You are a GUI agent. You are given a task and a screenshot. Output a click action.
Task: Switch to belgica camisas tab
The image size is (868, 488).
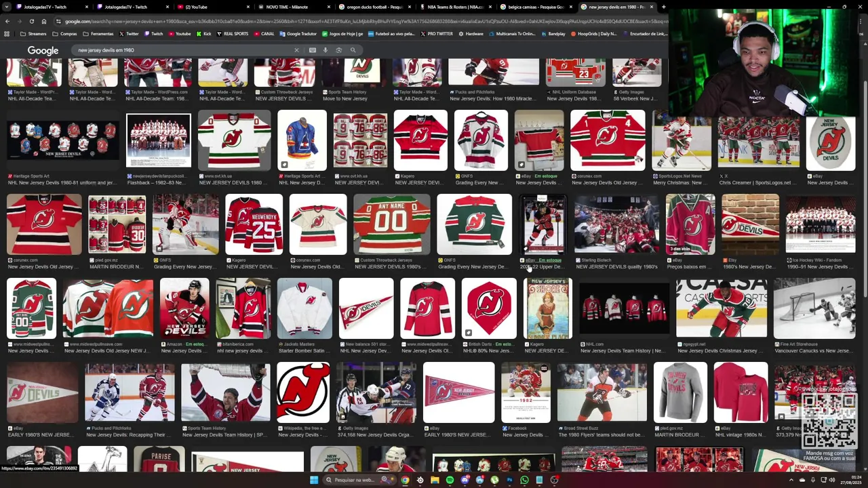[x=538, y=7]
